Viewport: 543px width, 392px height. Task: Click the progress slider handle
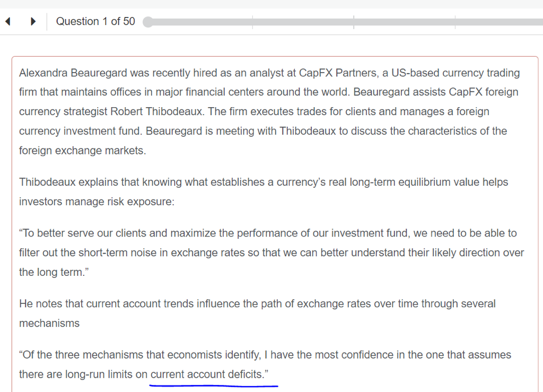coord(148,22)
